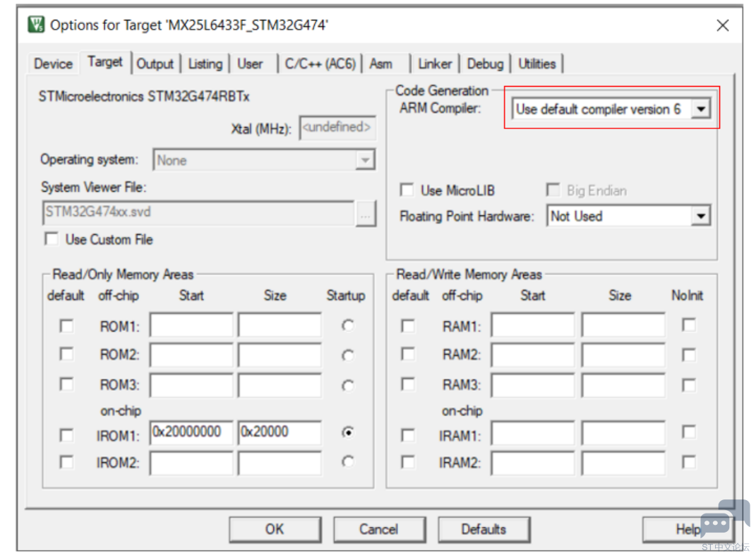Image resolution: width=756 pixels, height=558 pixels.
Task: Enable NoInit for IRAM2
Action: point(689,462)
